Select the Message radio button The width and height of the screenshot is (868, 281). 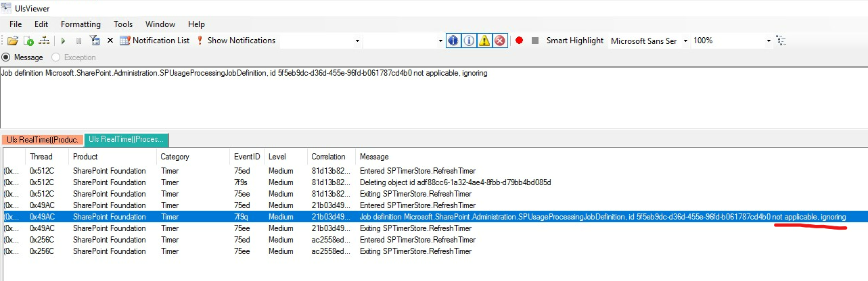[7, 57]
